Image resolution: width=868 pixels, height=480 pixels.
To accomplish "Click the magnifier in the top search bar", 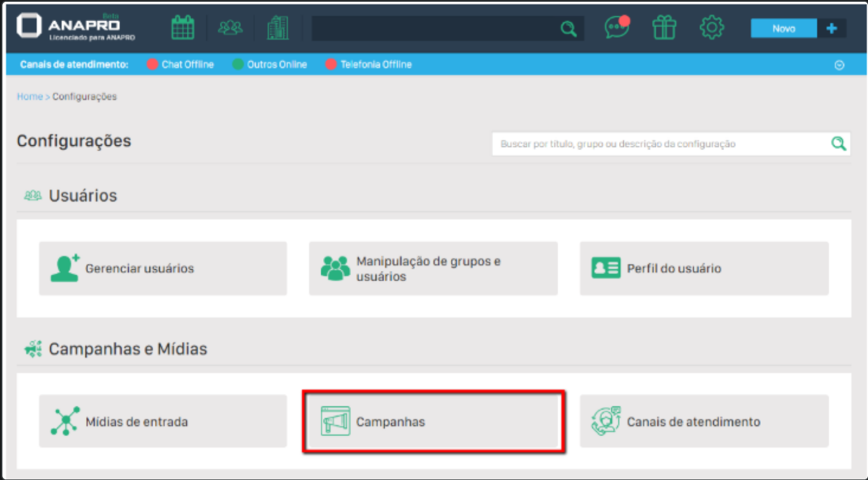I will [568, 29].
